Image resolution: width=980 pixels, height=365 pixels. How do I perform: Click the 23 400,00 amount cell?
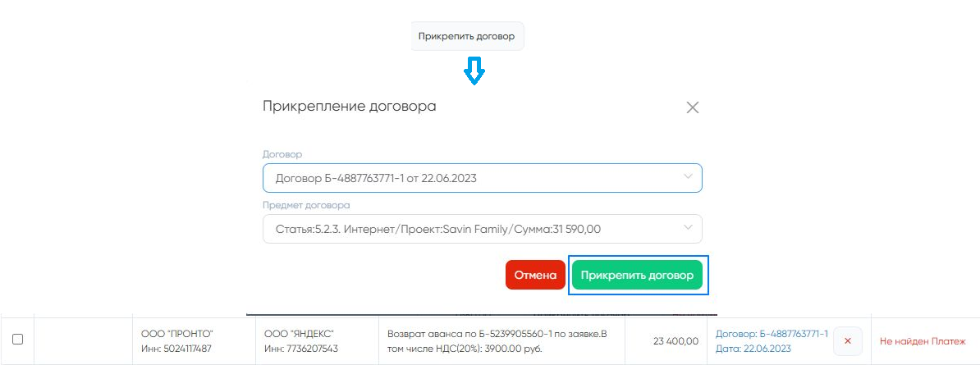click(675, 340)
